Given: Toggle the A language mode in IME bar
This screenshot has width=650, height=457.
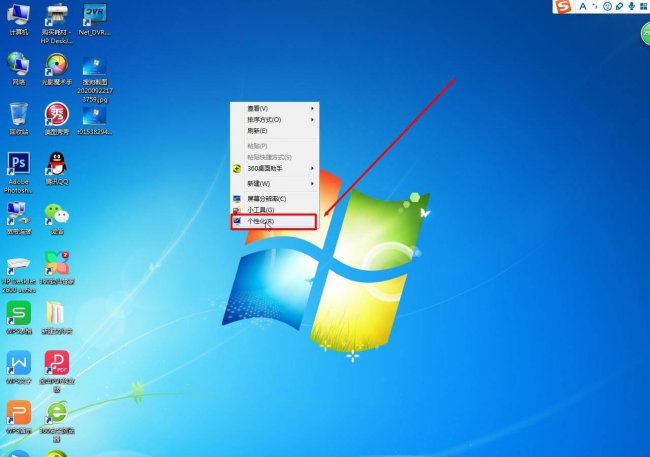Looking at the screenshot, I should click(x=583, y=6).
